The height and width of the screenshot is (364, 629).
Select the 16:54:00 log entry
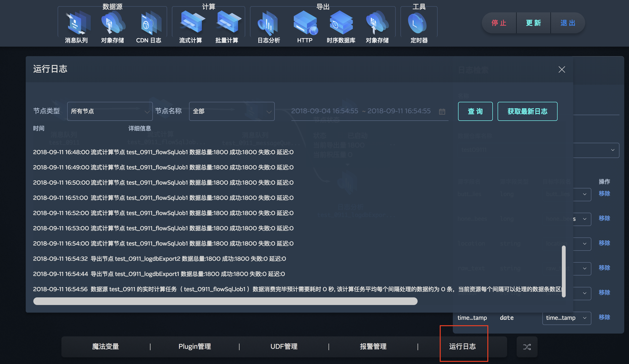point(163,243)
